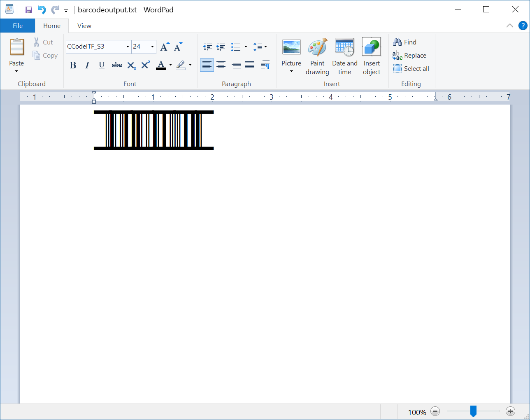Viewport: 530px width, 420px height.
Task: Click Insert object
Action: (x=372, y=56)
